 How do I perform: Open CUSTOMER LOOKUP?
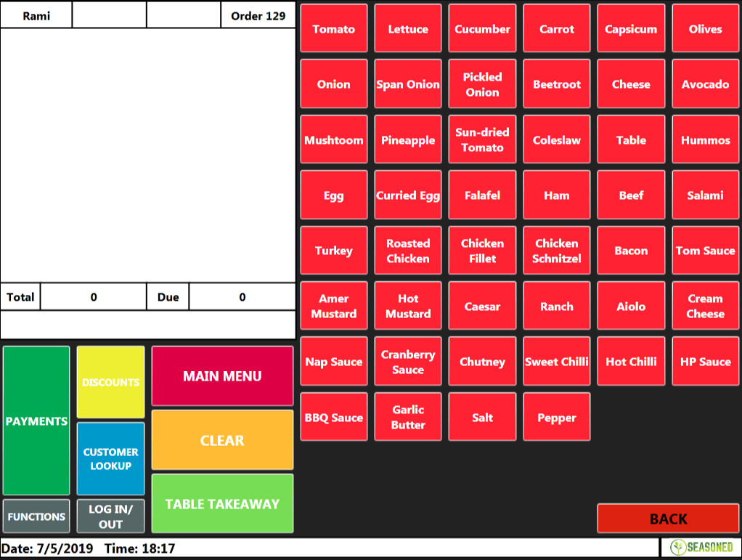pyautogui.click(x=111, y=459)
